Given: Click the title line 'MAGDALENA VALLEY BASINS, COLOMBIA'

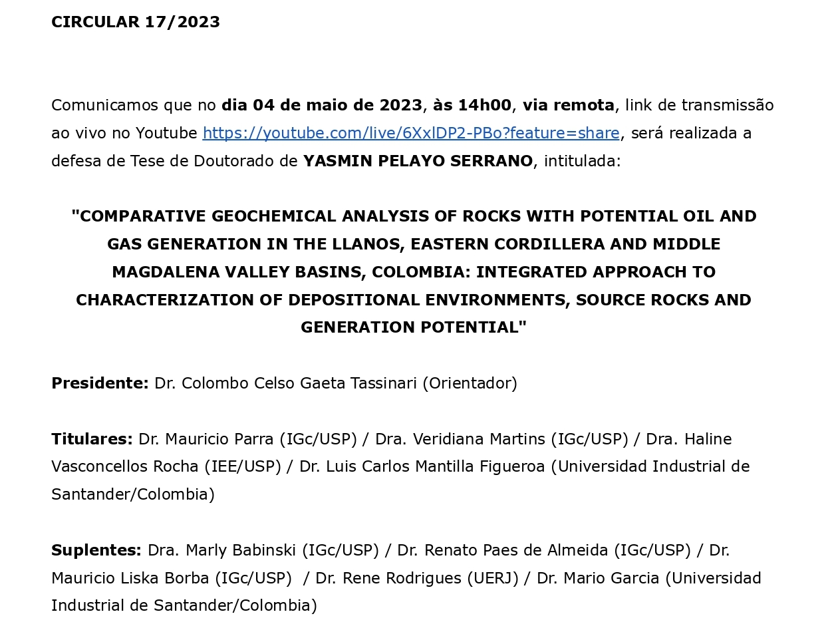Looking at the screenshot, I should (414, 272).
